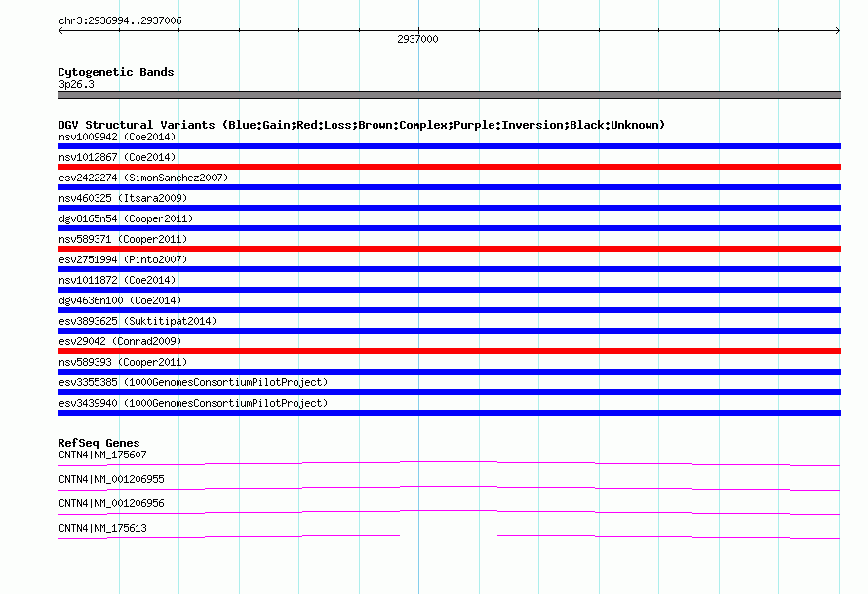Click red loss bar under nsv589371

(x=449, y=249)
